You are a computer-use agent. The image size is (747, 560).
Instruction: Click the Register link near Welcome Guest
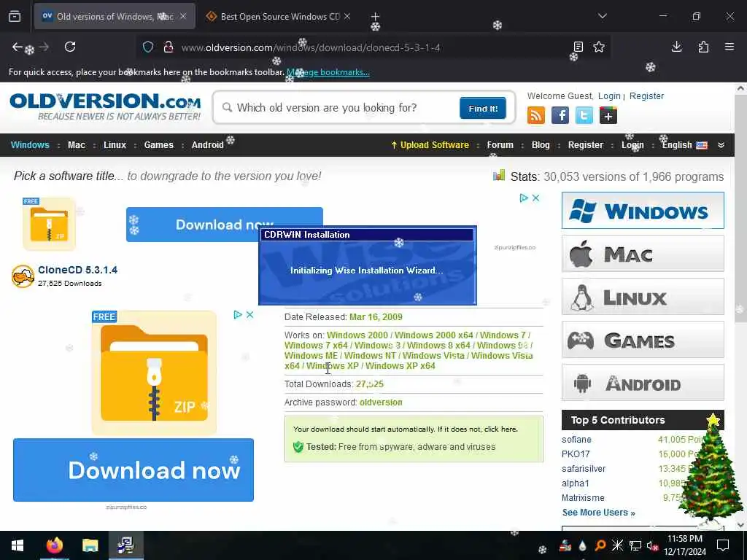(x=646, y=96)
